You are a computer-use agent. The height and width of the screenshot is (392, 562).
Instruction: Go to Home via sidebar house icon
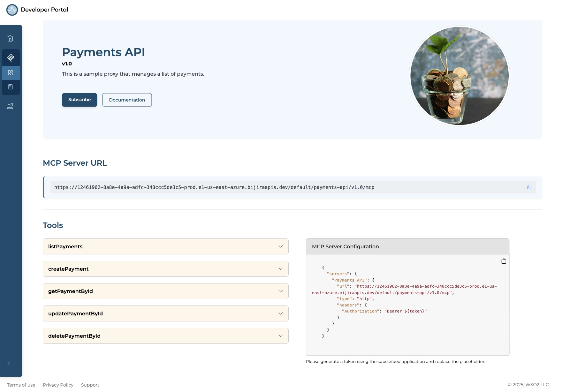point(10,38)
